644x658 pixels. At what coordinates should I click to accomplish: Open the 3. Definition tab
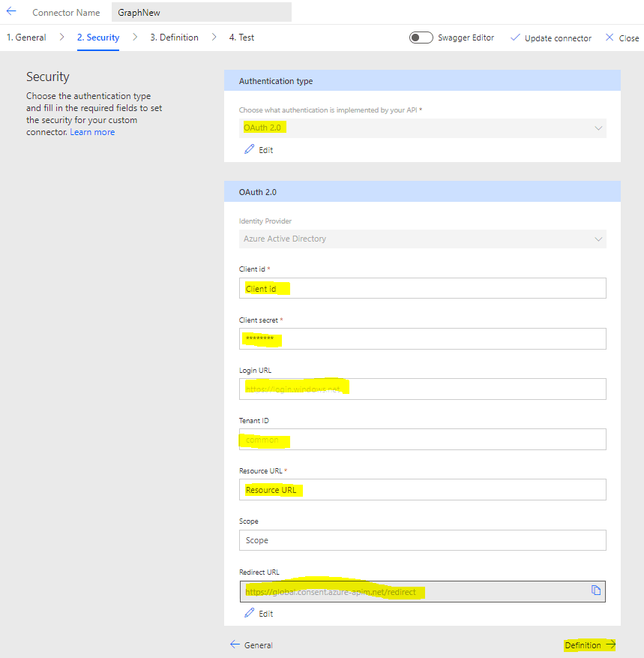click(174, 38)
